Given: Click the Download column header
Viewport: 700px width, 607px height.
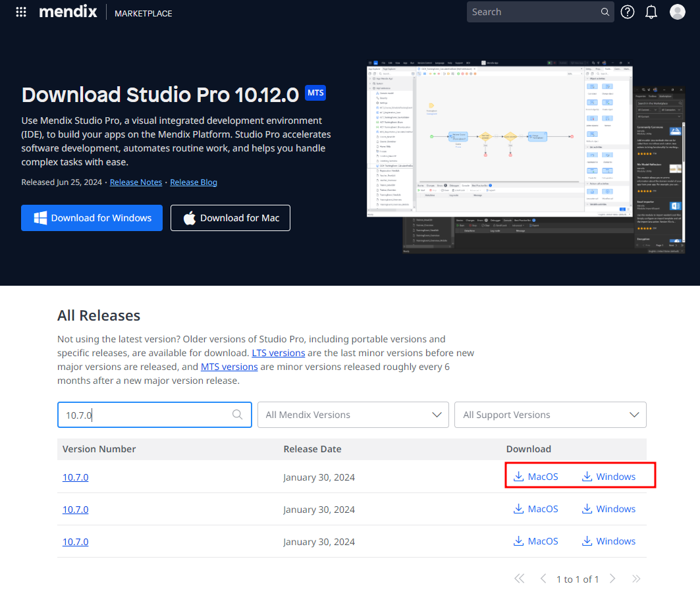Looking at the screenshot, I should click(529, 449).
